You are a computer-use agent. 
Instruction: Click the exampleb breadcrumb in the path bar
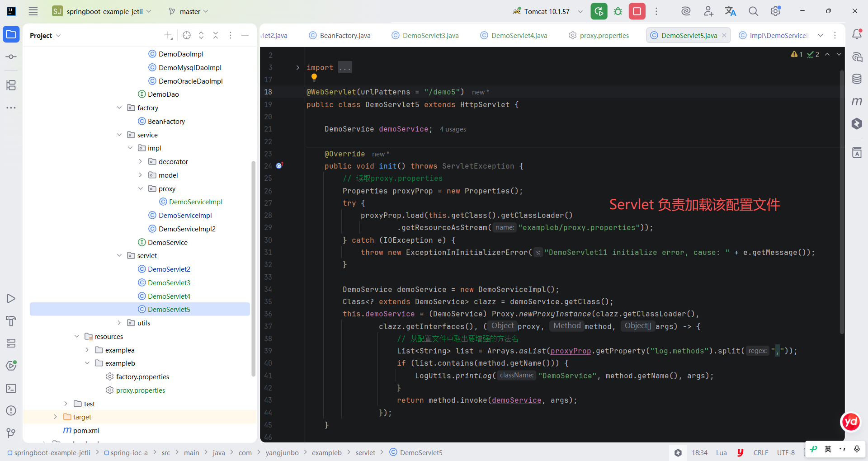coord(326,452)
